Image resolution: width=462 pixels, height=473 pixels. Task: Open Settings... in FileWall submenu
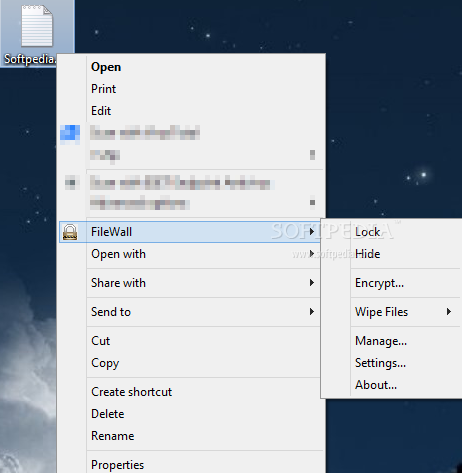click(392, 363)
